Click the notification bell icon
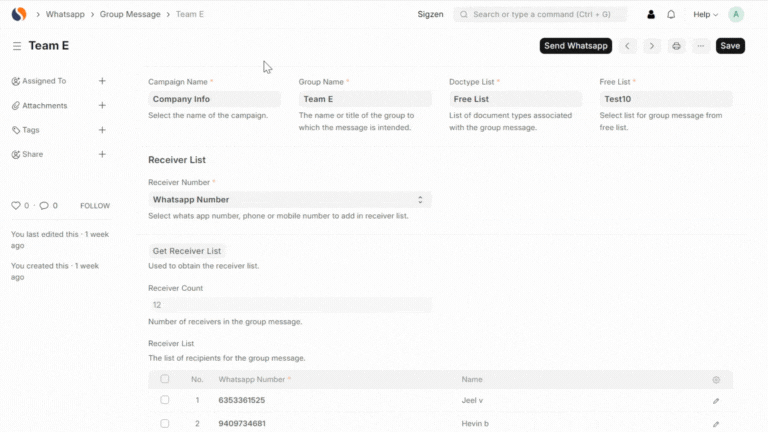Viewport: 768px width, 432px height. point(671,15)
